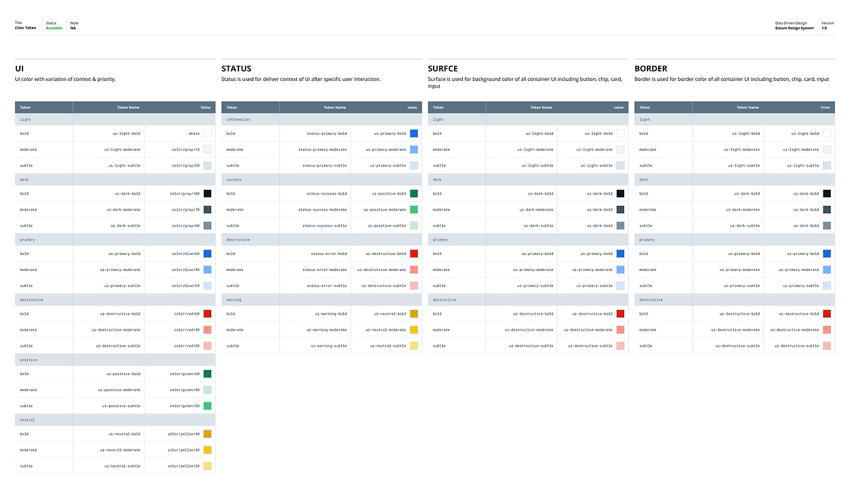
Task: Select the "BORDER" section heading
Action: click(651, 68)
